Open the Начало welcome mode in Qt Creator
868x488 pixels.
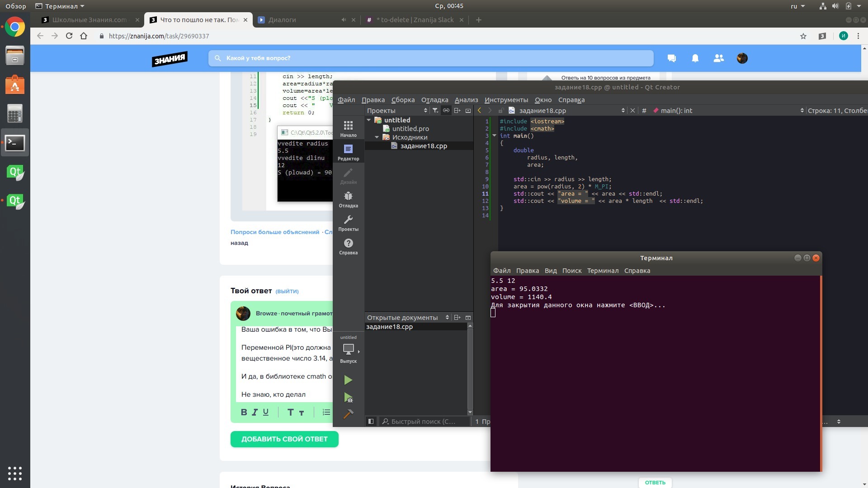tap(348, 128)
